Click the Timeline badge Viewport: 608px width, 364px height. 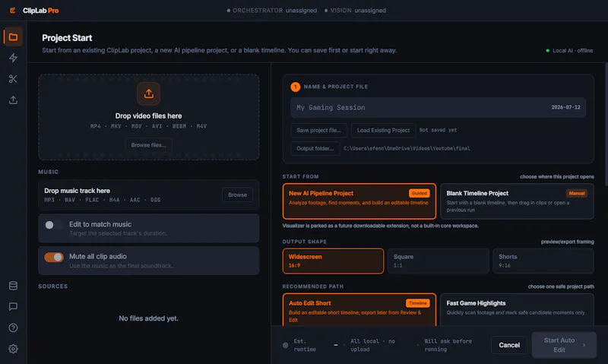(417, 303)
